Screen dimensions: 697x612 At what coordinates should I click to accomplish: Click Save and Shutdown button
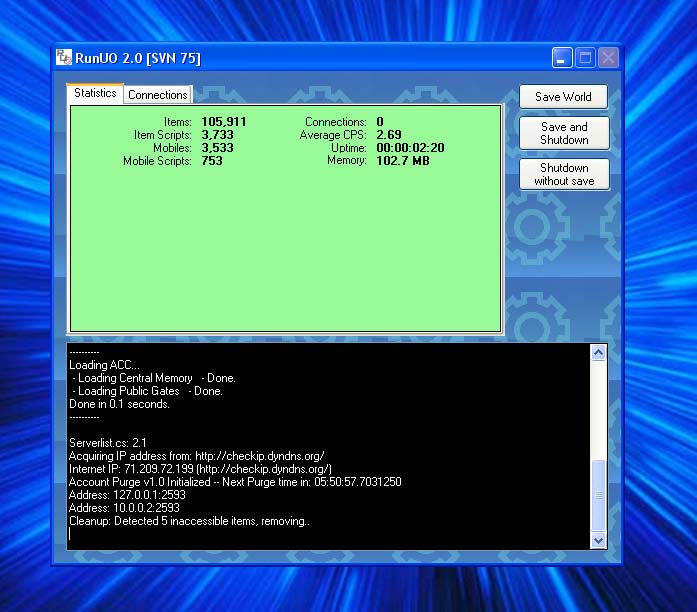click(x=564, y=133)
